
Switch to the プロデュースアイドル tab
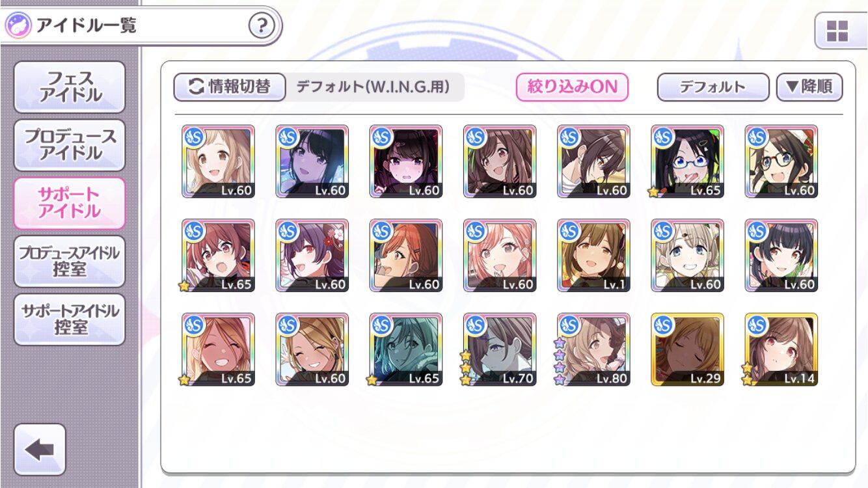70,145
